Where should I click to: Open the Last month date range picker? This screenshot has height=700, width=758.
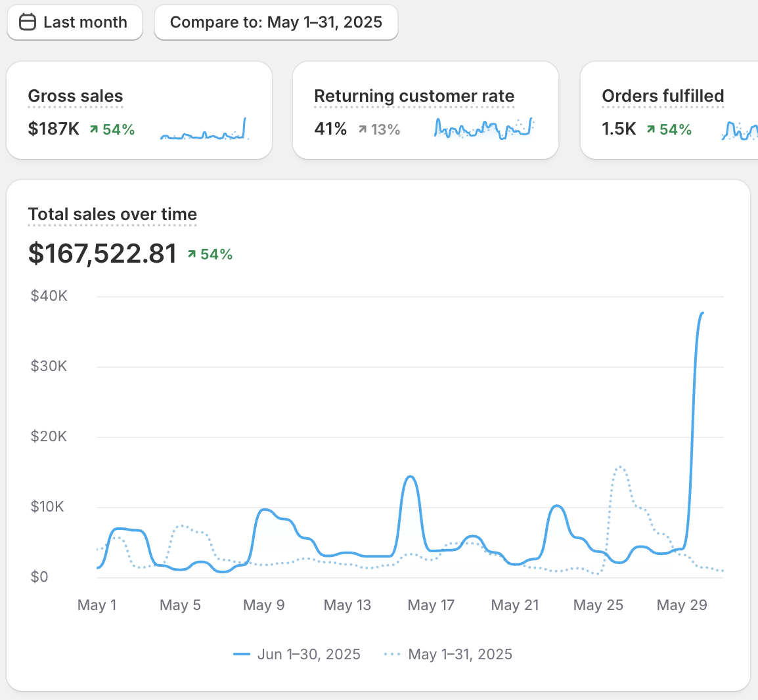74,22
